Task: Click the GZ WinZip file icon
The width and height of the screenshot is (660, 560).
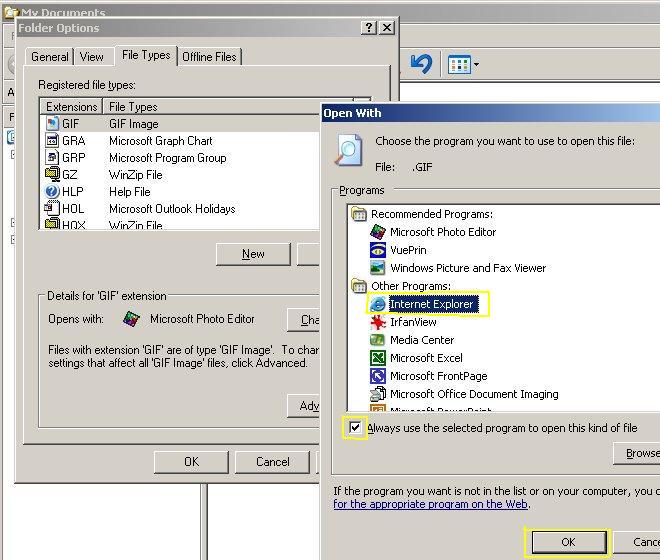Action: coord(52,174)
